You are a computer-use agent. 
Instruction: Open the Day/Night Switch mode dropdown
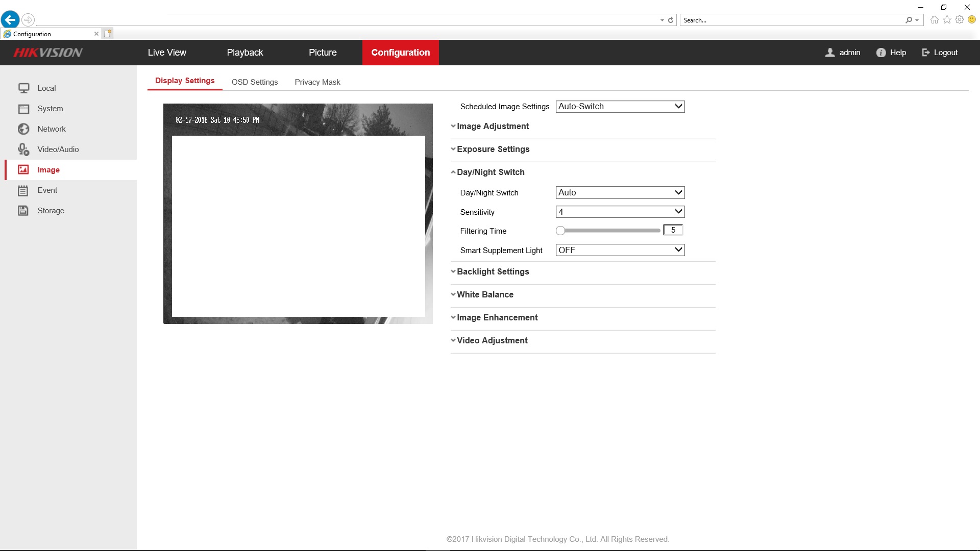[x=620, y=193]
